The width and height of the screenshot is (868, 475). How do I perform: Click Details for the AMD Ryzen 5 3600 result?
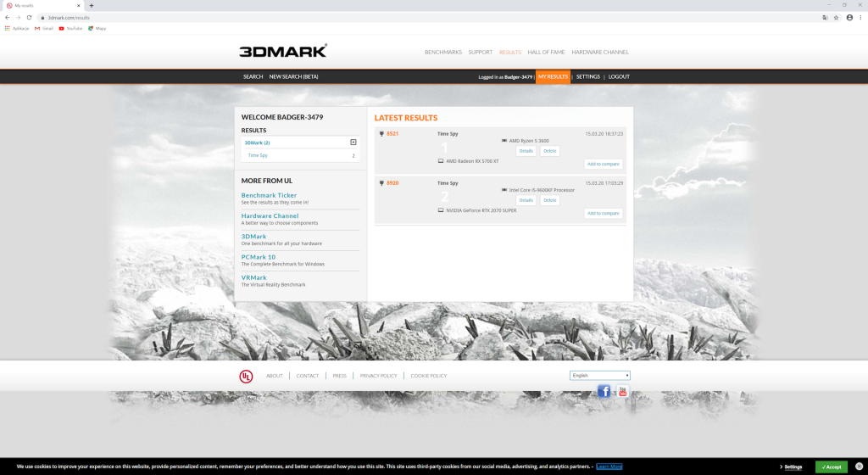coord(526,151)
